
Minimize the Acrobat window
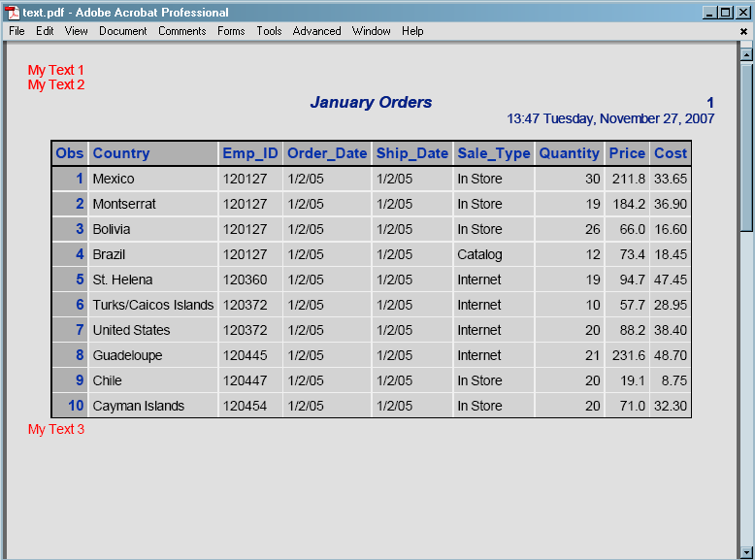point(709,13)
